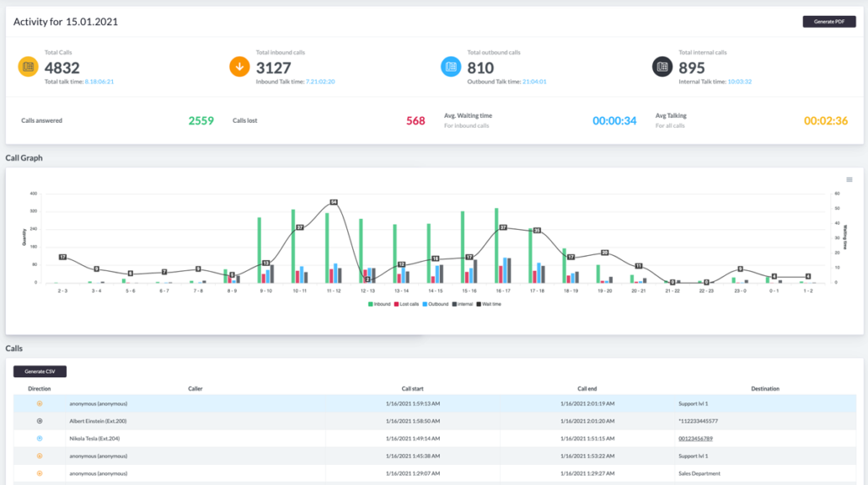
Task: Click the yellow Total Calls icon
Action: click(x=29, y=67)
